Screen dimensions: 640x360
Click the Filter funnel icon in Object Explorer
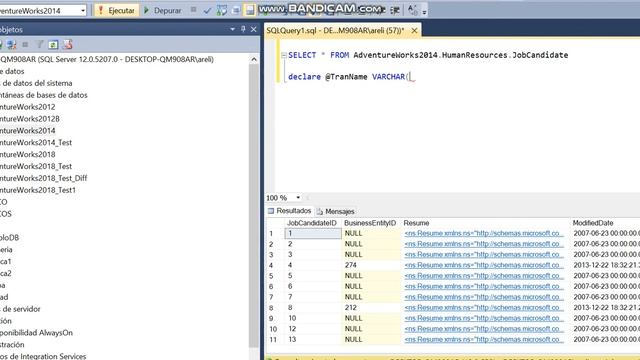[x=40, y=44]
